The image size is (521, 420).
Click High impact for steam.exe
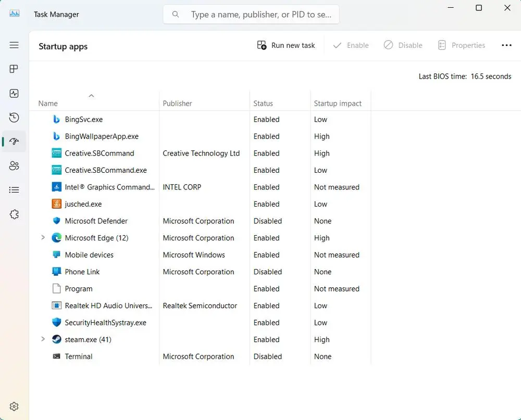pyautogui.click(x=321, y=340)
